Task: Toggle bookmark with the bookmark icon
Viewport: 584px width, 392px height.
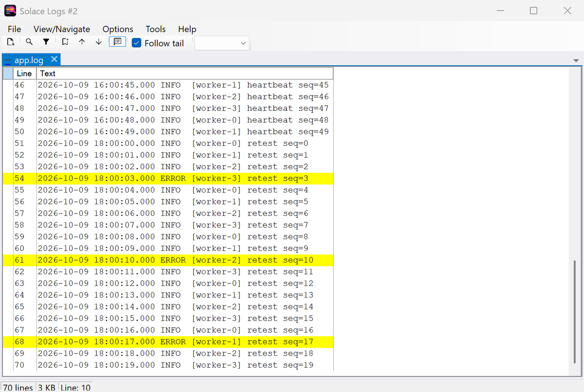Action: (x=65, y=42)
